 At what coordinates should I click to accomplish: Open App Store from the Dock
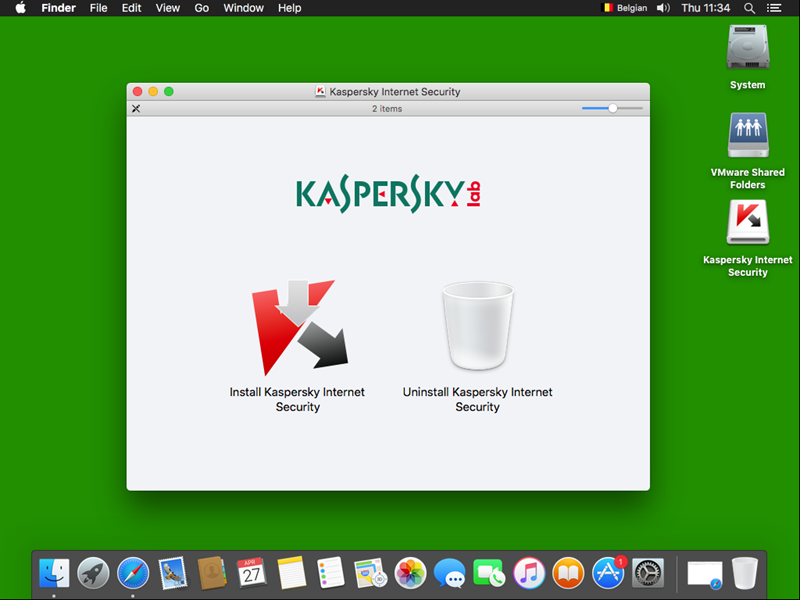[609, 573]
